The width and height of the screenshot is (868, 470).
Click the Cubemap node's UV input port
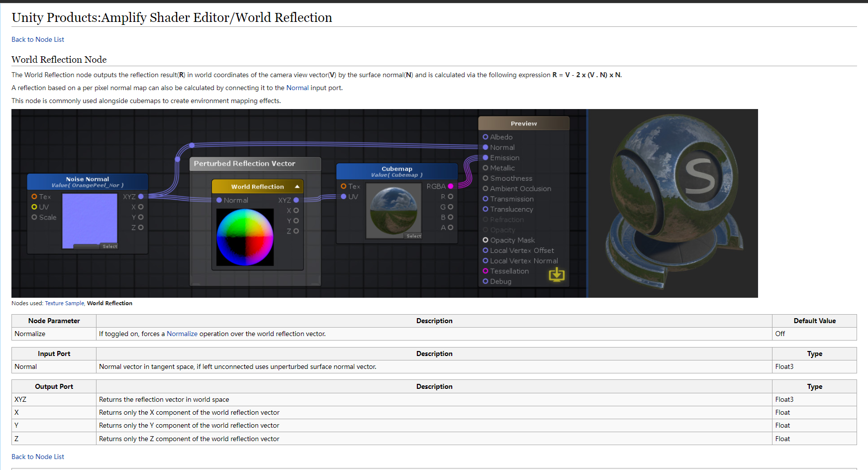coord(343,197)
